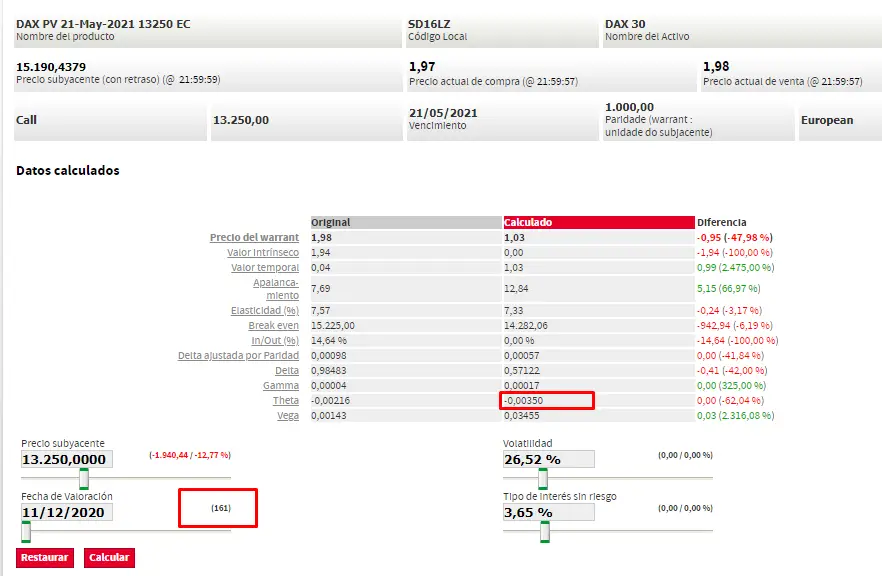This screenshot has height=576, width=882.
Task: Open the Precio del warrant link
Action: point(254,237)
